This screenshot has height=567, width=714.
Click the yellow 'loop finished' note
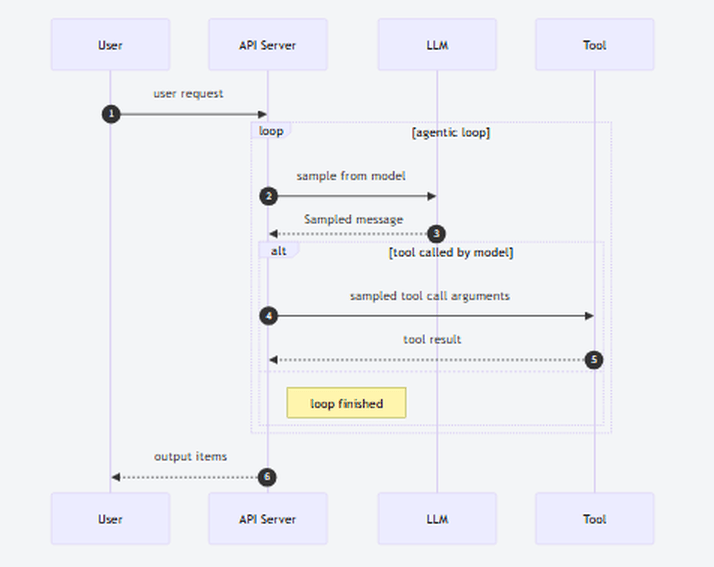(347, 403)
